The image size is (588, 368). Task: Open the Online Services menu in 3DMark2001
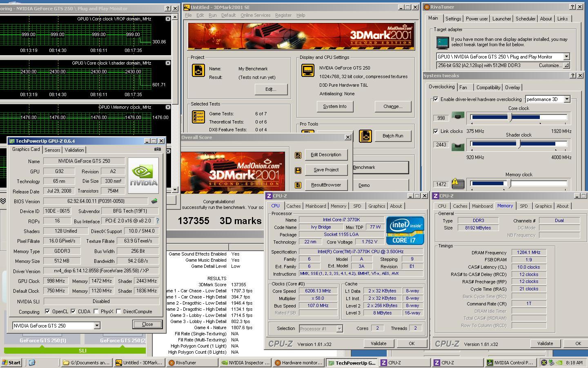255,15
